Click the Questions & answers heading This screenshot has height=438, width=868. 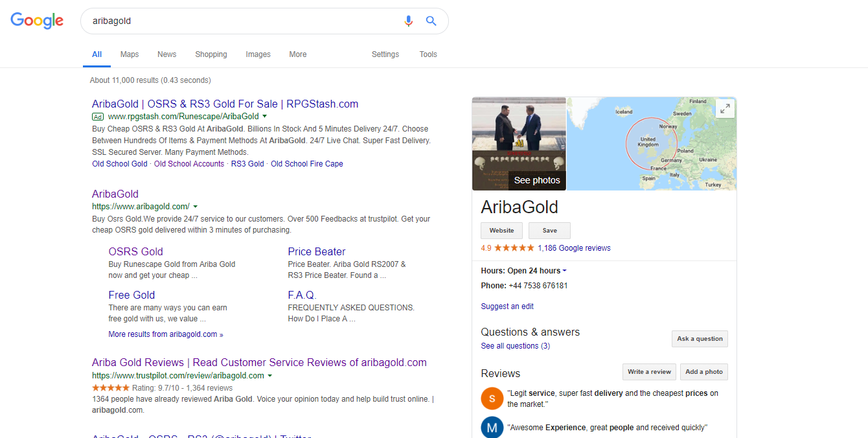click(530, 332)
